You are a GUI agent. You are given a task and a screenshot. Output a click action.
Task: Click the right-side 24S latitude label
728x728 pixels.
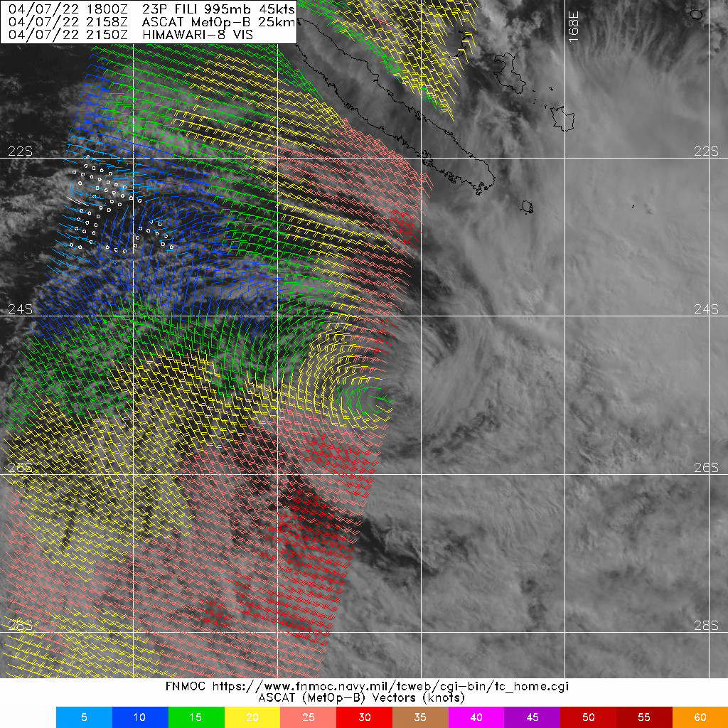click(x=706, y=309)
